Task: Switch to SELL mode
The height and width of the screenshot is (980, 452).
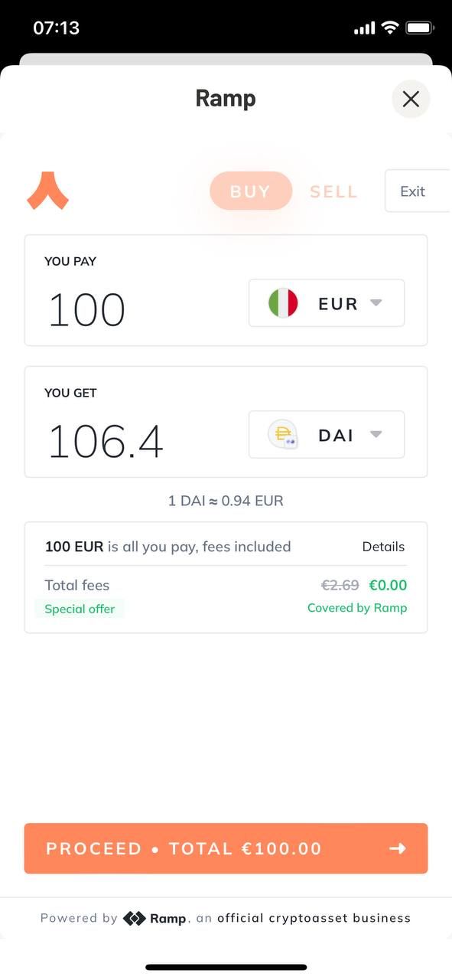Action: [x=333, y=191]
